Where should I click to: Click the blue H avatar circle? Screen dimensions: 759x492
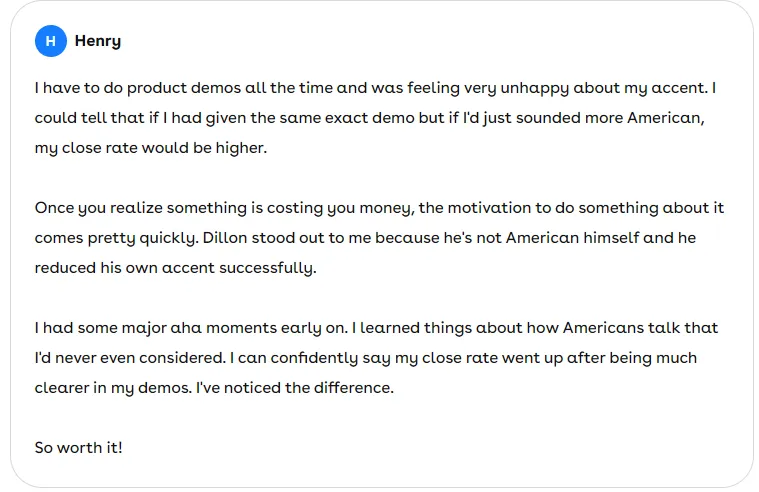(x=50, y=41)
